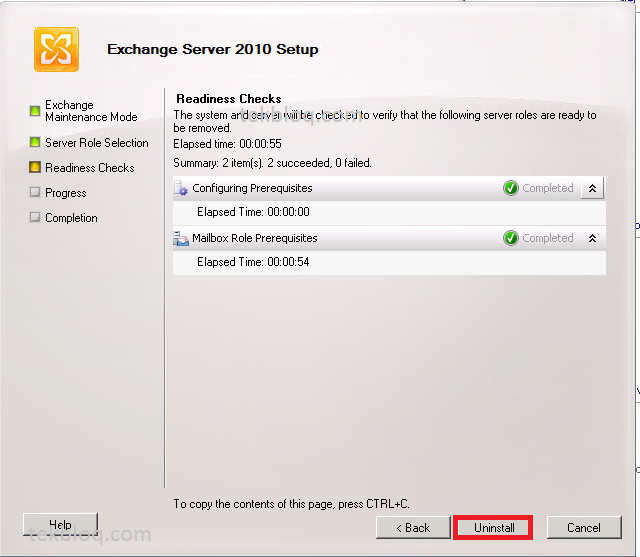Select Readiness Checks step in sidebar
The height and width of the screenshot is (557, 640).
click(90, 168)
